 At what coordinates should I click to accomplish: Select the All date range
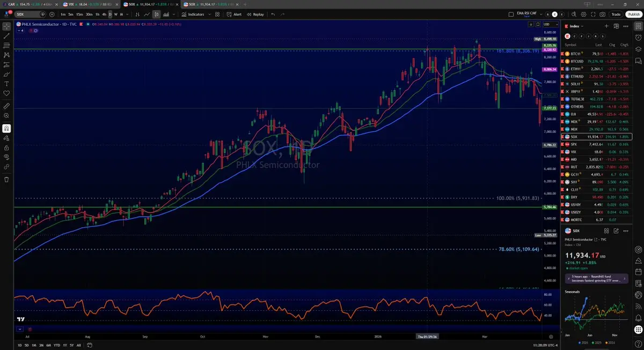(x=79, y=345)
